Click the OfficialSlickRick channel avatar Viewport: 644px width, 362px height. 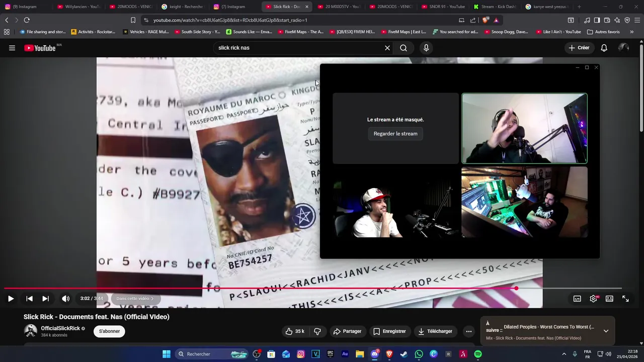(x=31, y=331)
